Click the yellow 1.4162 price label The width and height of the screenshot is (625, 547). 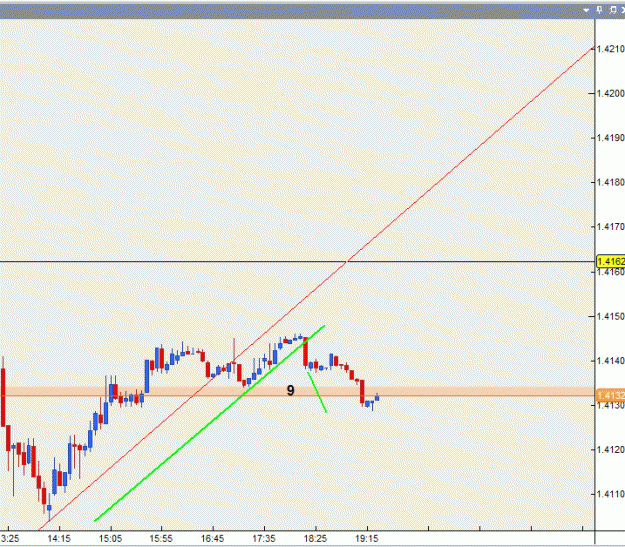(x=611, y=261)
